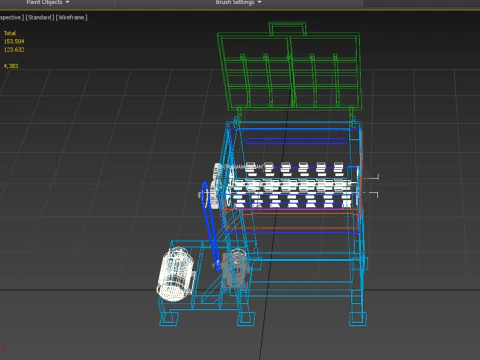Image resolution: width=480 pixels, height=360 pixels.
Task: Open the Standard viewport settings menu
Action: tap(40, 17)
